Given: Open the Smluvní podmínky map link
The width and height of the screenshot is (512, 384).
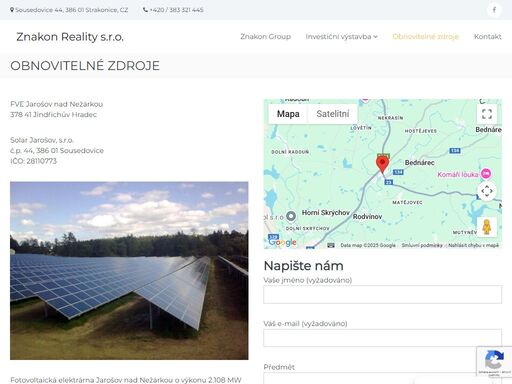Looking at the screenshot, I should tap(422, 245).
